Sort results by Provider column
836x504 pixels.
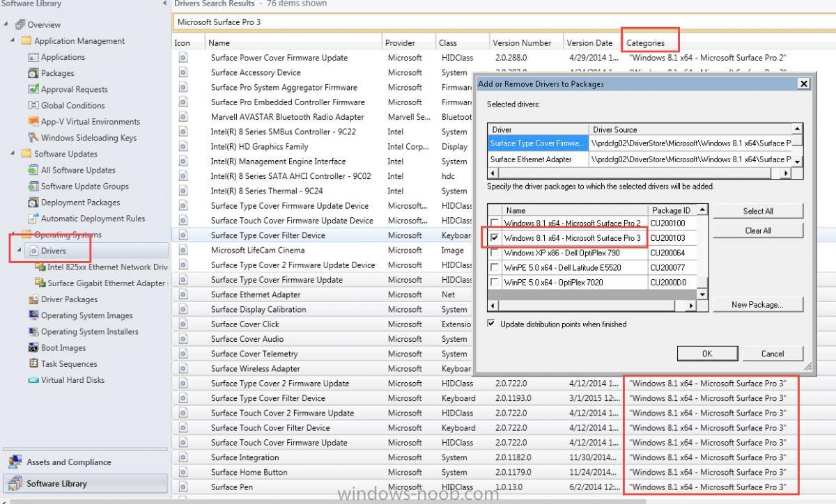(x=409, y=42)
